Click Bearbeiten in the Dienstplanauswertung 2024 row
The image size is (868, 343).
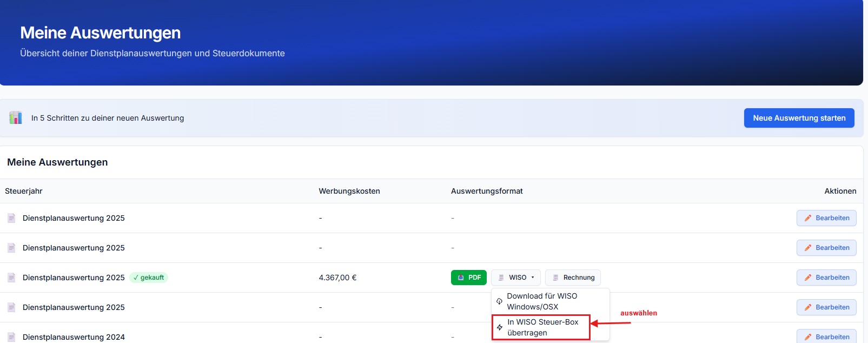click(826, 336)
